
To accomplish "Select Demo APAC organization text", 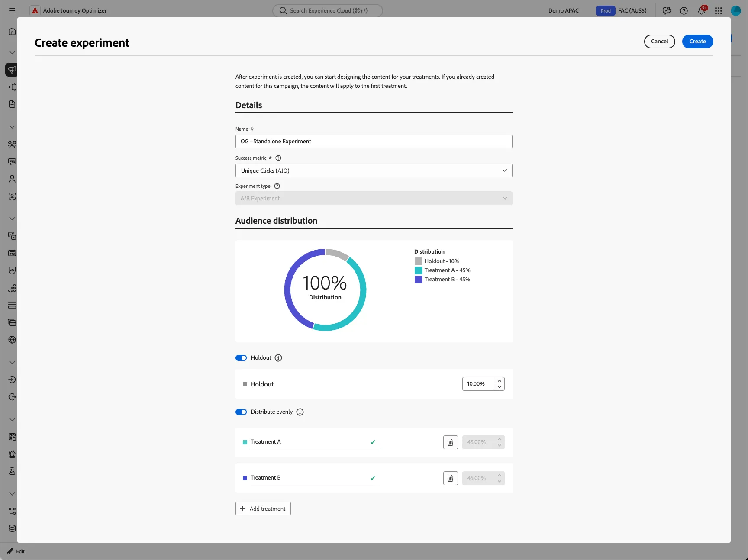I will [564, 11].
